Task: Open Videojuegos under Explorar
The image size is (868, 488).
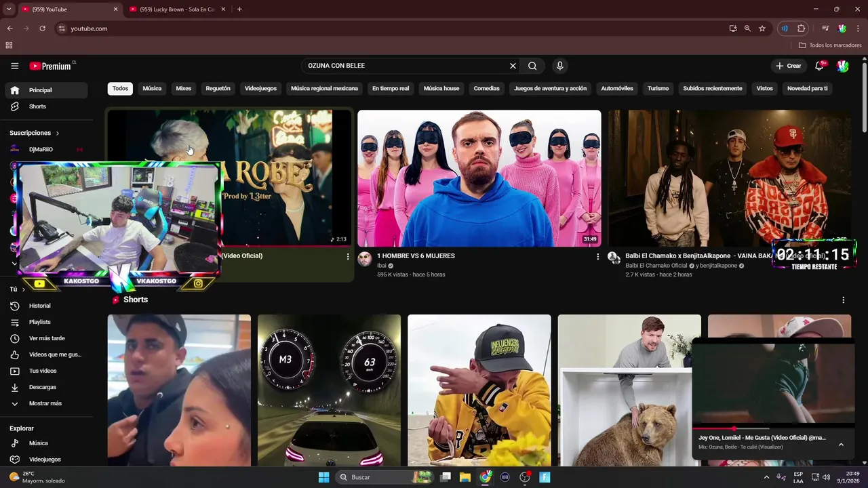Action: pos(47,460)
